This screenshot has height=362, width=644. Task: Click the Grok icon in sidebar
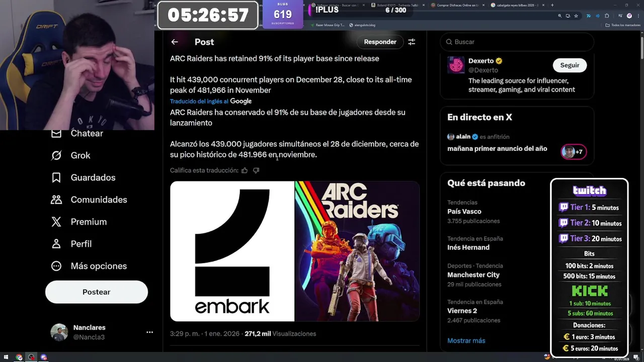coord(56,155)
